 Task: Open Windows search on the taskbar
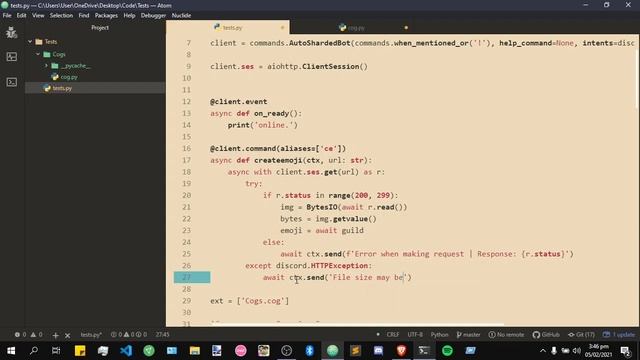point(34,351)
